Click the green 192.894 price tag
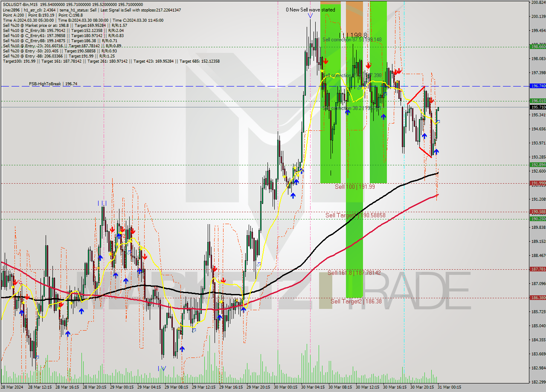Image resolution: width=546 pixels, height=392 pixels. (538, 164)
